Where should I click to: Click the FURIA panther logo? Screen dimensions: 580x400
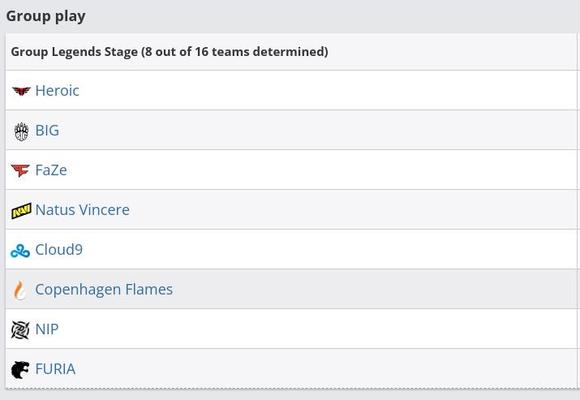tap(20, 370)
